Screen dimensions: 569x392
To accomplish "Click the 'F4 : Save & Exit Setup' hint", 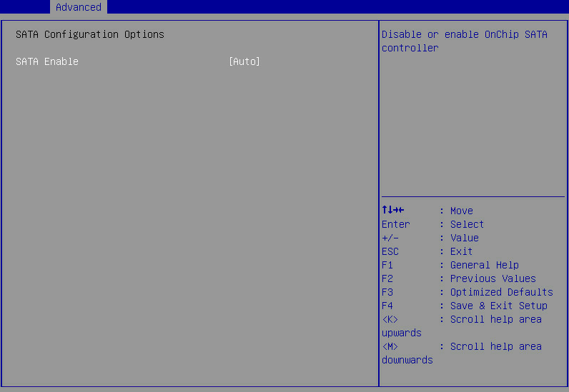I will click(465, 306).
